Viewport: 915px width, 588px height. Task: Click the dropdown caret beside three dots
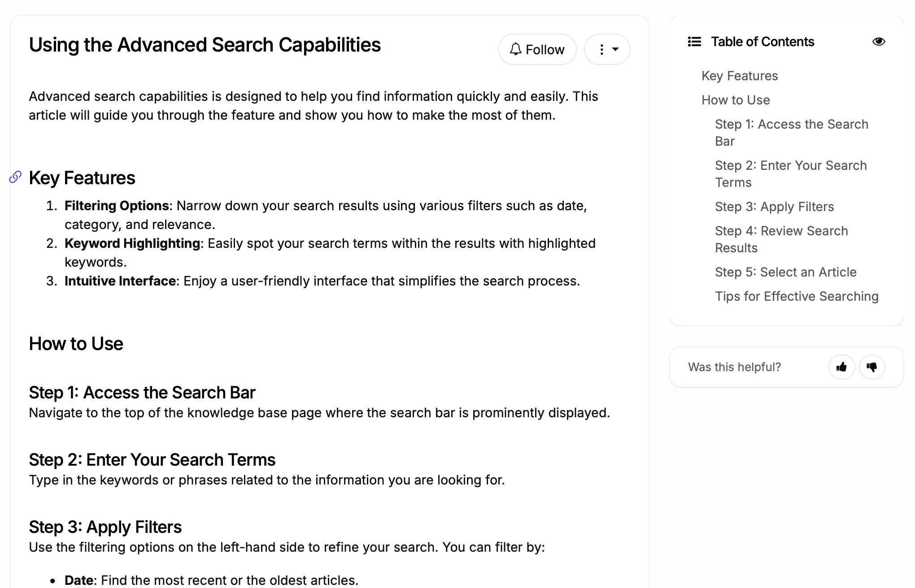(615, 49)
